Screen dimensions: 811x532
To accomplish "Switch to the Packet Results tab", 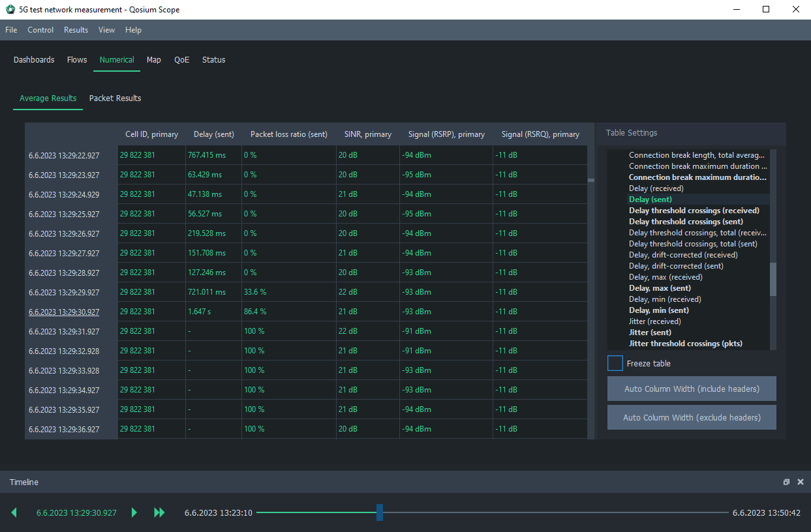I will pos(115,98).
